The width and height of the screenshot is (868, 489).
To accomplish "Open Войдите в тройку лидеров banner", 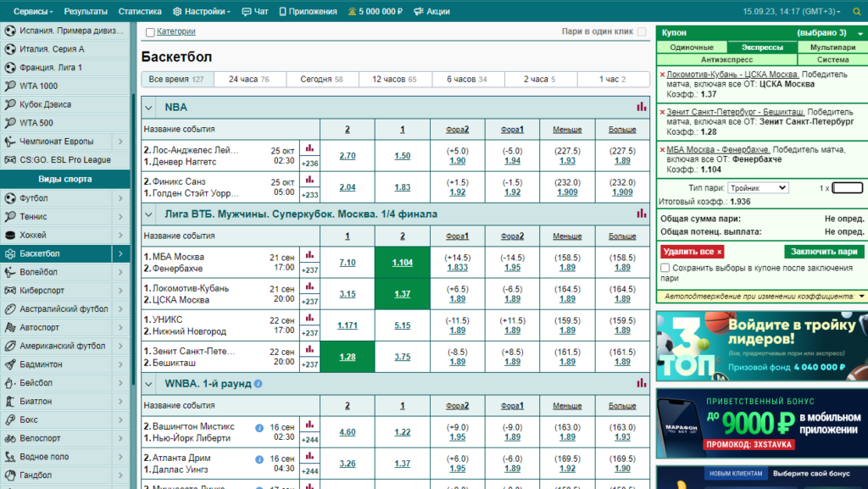I will pos(762,346).
